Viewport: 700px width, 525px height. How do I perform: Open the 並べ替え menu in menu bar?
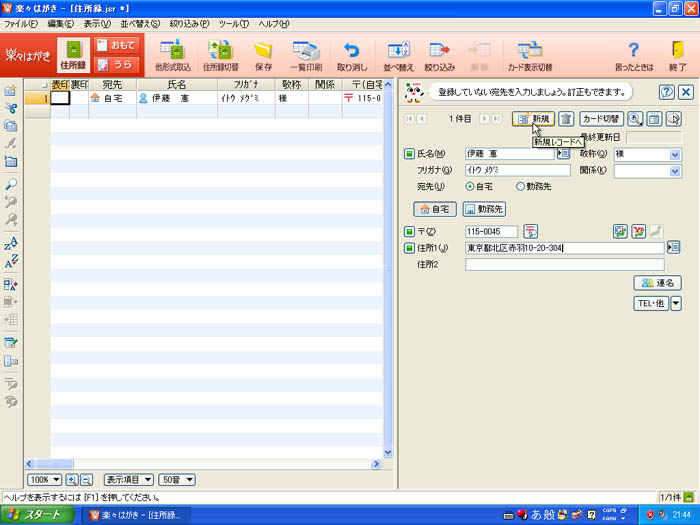pos(140,24)
